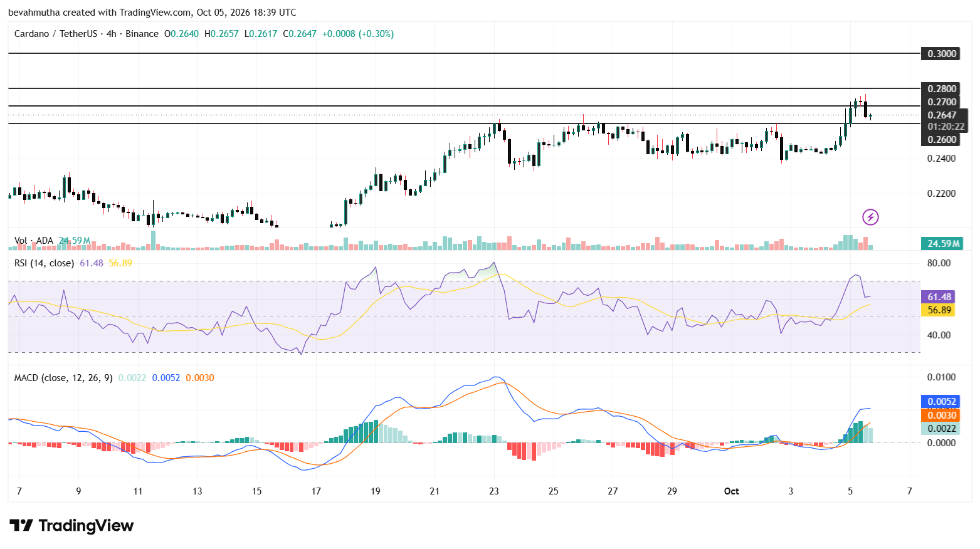Open the RSI (14, close) indicator label
Viewport: 980px width, 549px height.
pos(44,263)
